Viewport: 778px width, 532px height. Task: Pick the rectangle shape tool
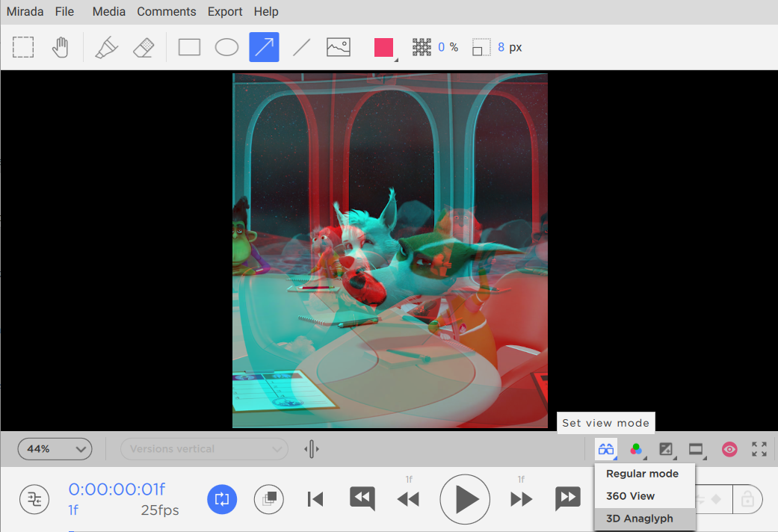tap(189, 47)
